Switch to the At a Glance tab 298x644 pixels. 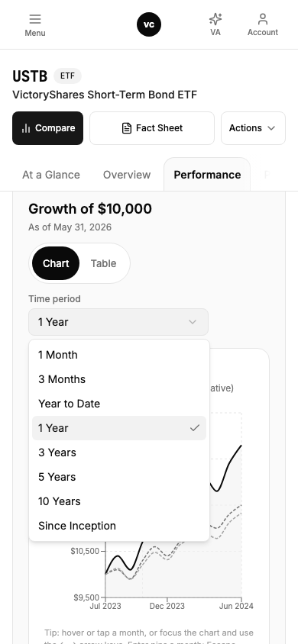click(51, 175)
